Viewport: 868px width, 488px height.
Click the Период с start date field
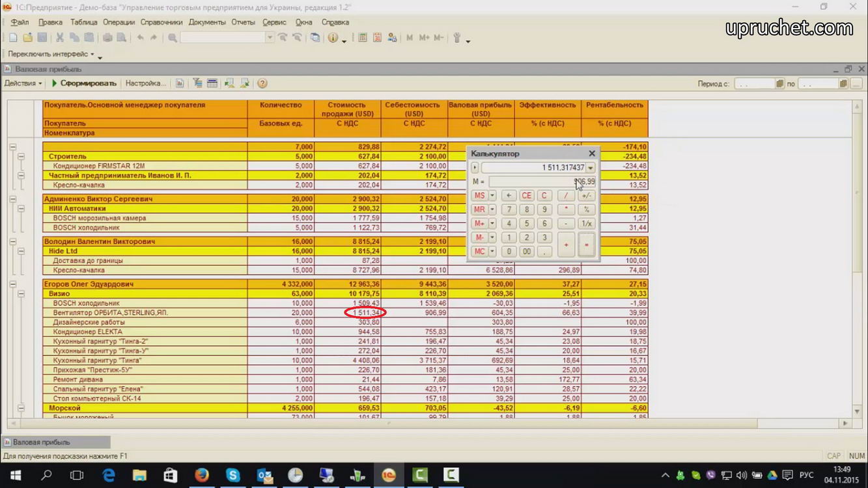point(755,84)
